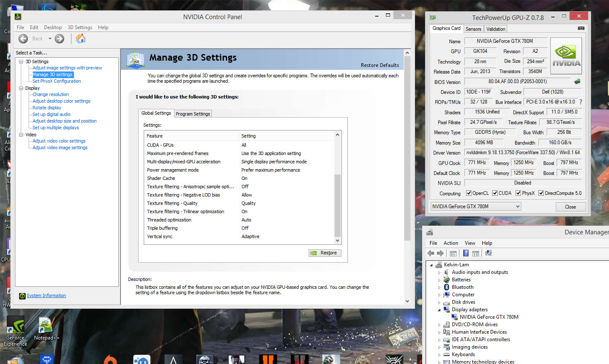Expand the Human Interface Devices node
This screenshot has width=609, height=364.
(439, 332)
